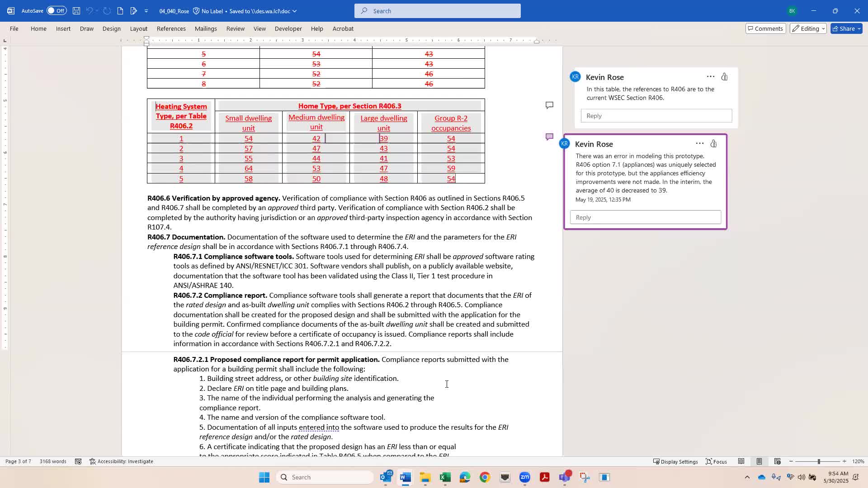Viewport: 868px width, 488px height.
Task: Click the R406.7.1 Compliance software tools heading
Action: click(234, 256)
